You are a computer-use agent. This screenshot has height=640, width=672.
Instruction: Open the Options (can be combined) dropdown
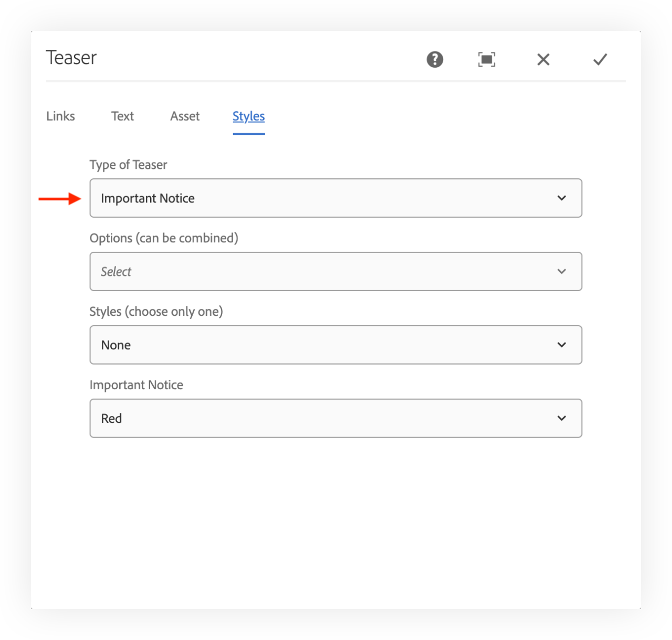(336, 272)
